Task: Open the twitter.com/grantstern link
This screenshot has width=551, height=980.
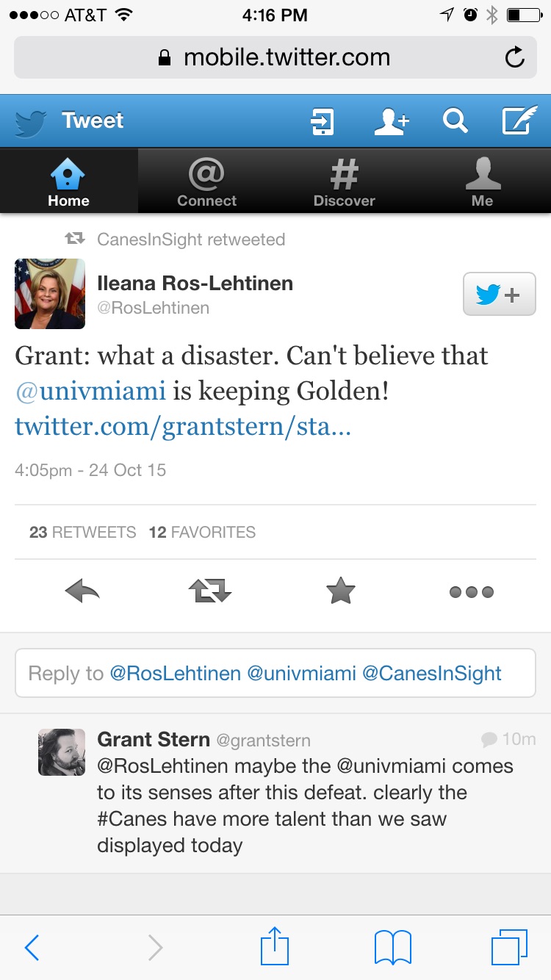Action: point(183,426)
